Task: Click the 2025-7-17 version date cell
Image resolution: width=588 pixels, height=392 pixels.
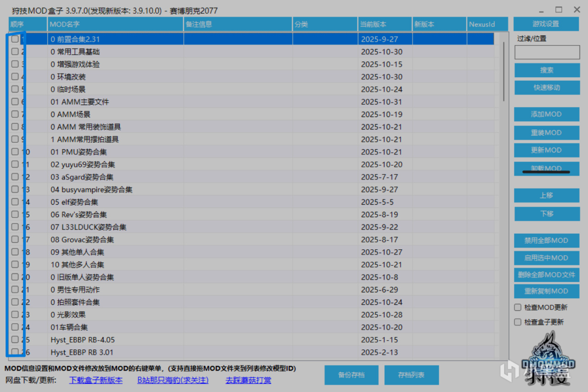Action: [x=379, y=177]
